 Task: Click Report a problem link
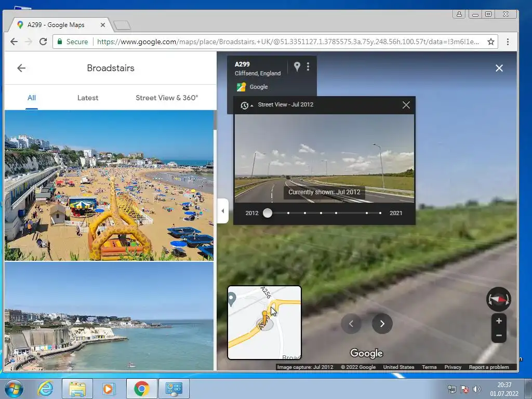pyautogui.click(x=489, y=367)
